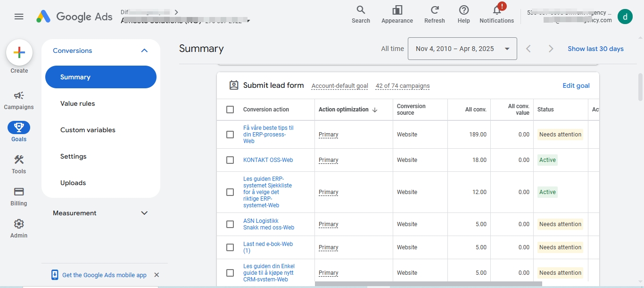Screen dimensions: 644x288
Task: Select all conversion actions checkbox
Action: click(x=230, y=110)
